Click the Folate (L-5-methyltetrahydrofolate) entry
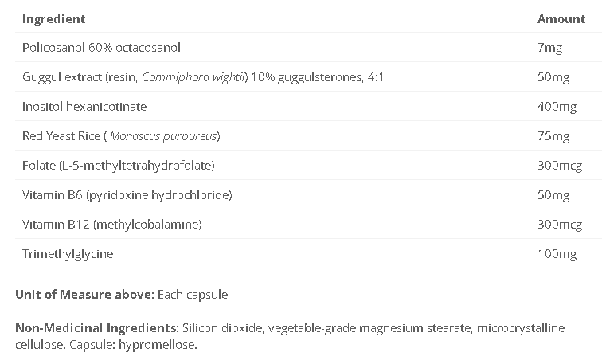The height and width of the screenshot is (364, 602). 119,166
